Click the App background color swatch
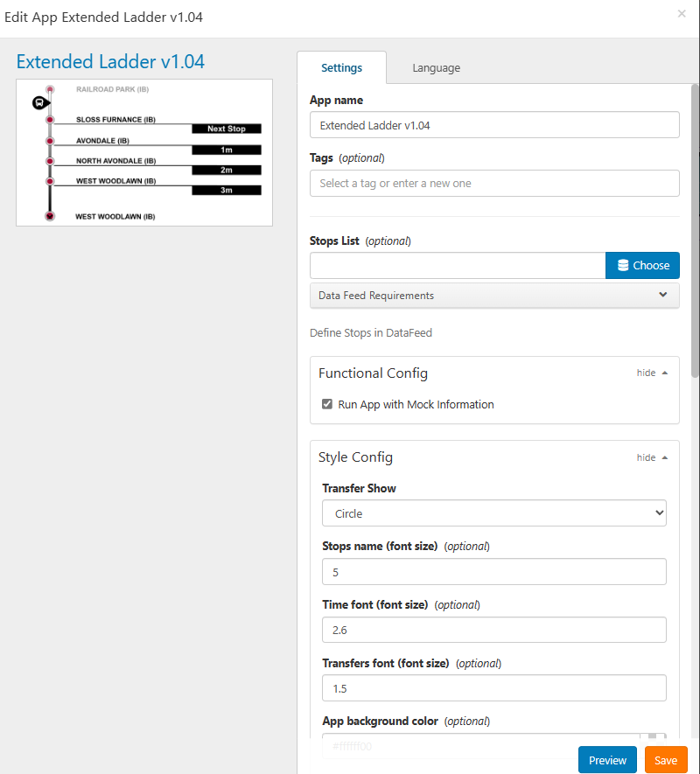This screenshot has height=774, width=700. tap(653, 739)
